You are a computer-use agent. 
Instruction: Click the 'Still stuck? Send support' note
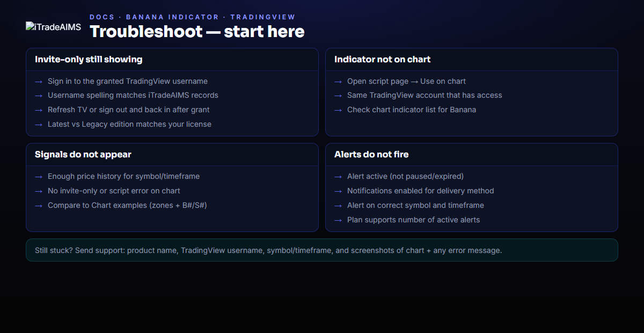322,250
